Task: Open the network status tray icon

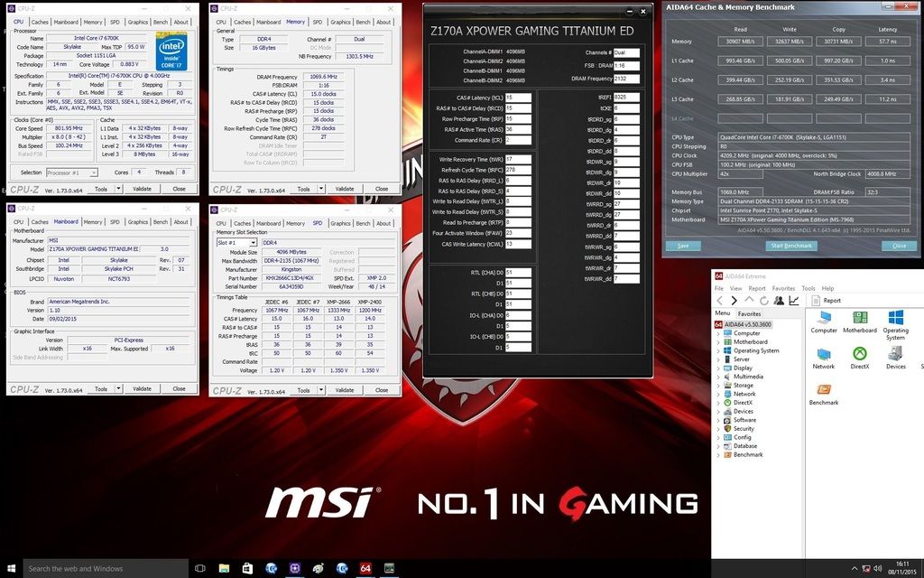Action: [x=866, y=569]
